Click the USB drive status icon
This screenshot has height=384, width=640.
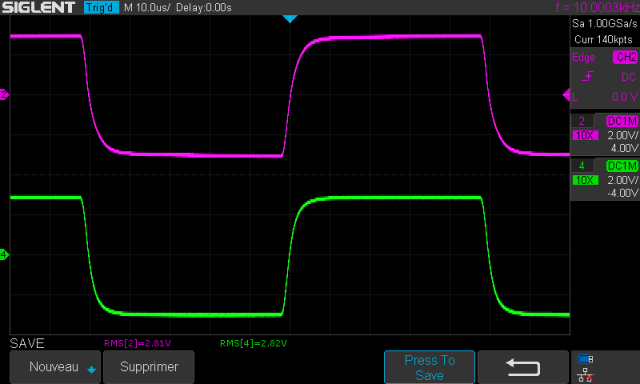[x=585, y=359]
